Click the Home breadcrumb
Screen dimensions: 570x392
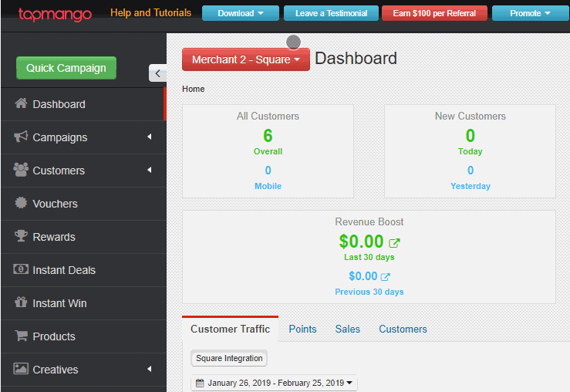(x=193, y=89)
